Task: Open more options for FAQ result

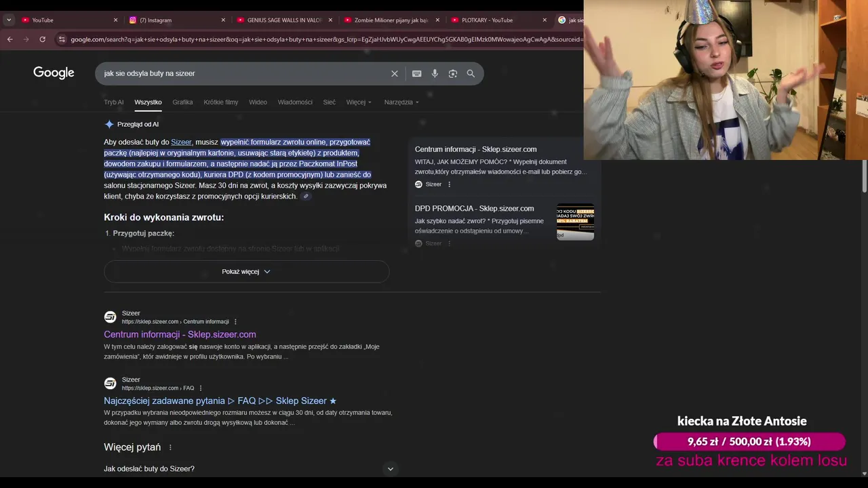Action: (201, 388)
